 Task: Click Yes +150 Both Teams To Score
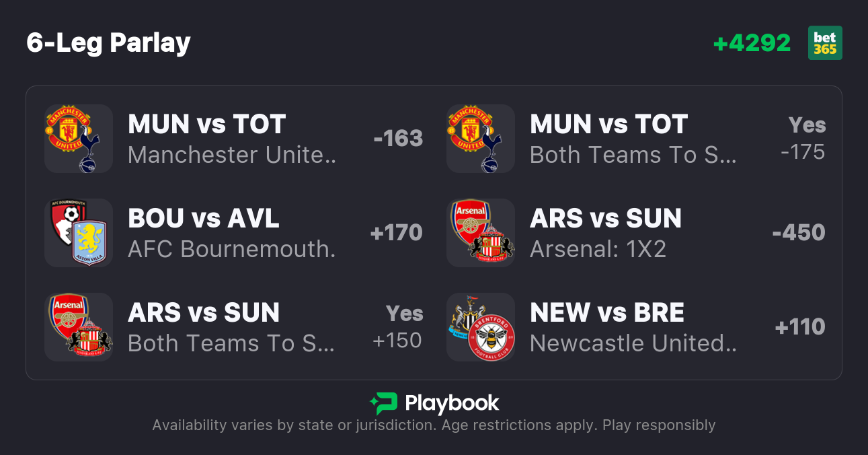click(x=399, y=327)
